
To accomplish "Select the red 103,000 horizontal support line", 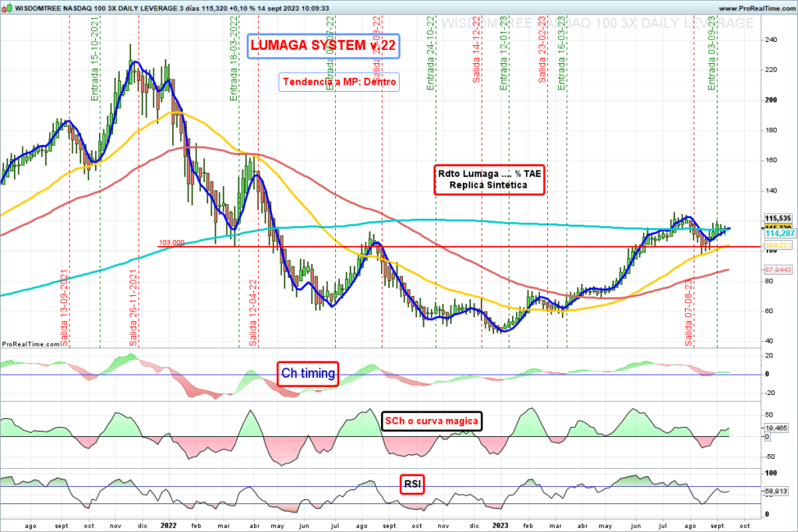I will click(x=458, y=247).
